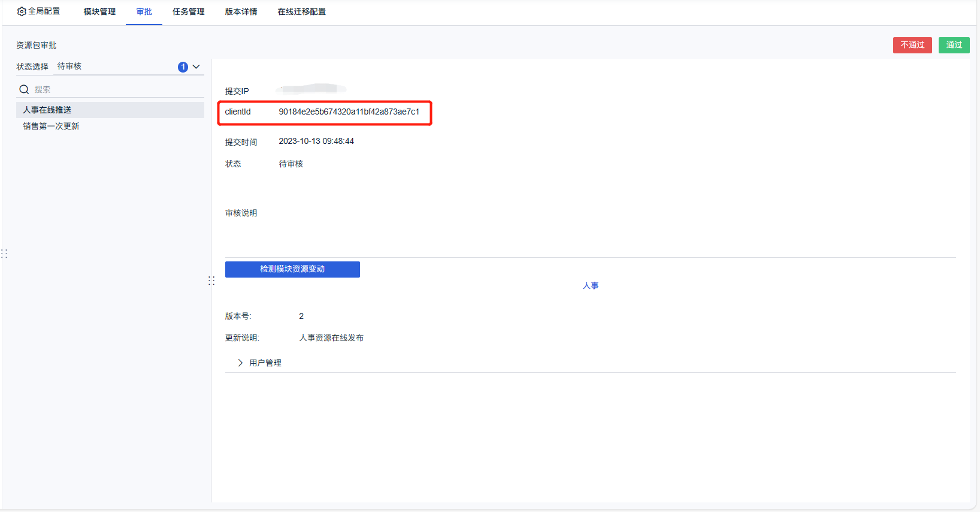Switch to the 模块管理 tab
The width and height of the screenshot is (980, 512).
[99, 12]
